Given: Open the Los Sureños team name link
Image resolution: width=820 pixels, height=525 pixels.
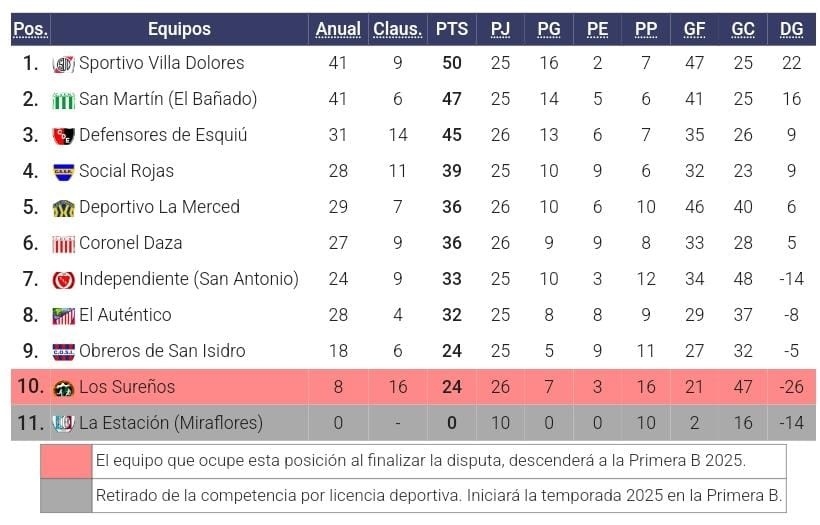Looking at the screenshot, I should (127, 387).
